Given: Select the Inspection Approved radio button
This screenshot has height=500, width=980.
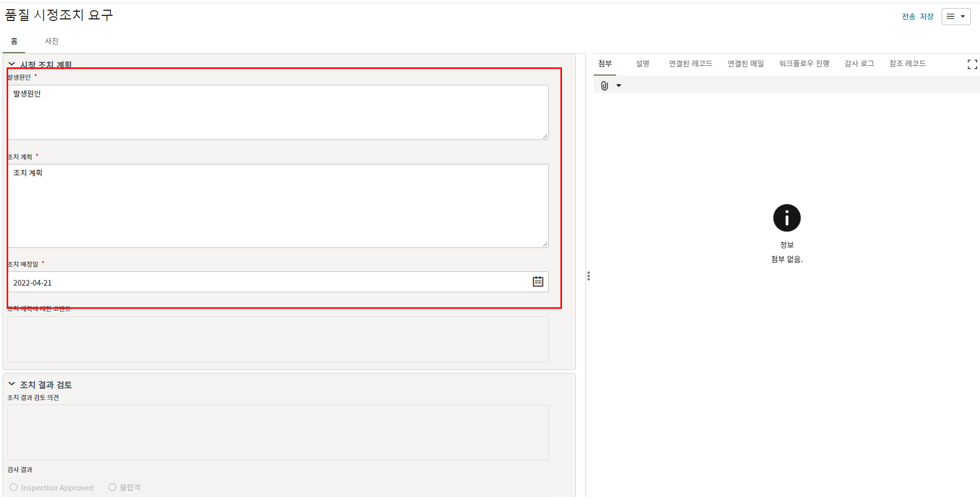Looking at the screenshot, I should point(14,487).
